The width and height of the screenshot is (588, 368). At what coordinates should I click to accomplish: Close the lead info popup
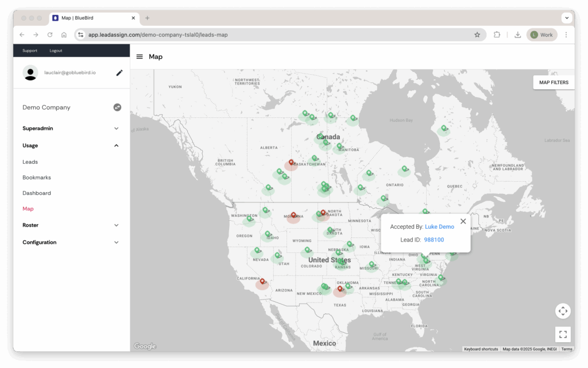tap(463, 221)
